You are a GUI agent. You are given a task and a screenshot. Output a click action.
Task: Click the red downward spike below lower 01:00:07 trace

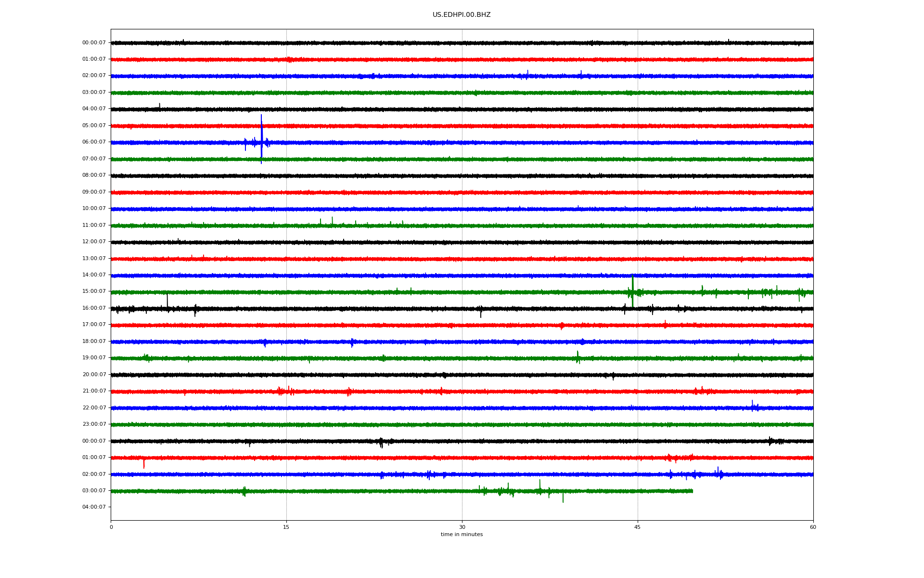tap(143, 464)
